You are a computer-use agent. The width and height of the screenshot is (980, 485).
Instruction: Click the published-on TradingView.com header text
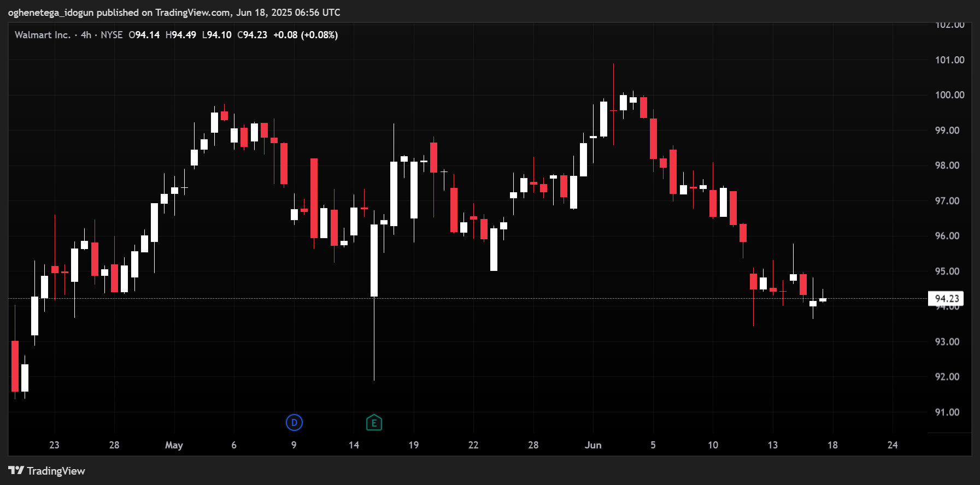(x=174, y=12)
